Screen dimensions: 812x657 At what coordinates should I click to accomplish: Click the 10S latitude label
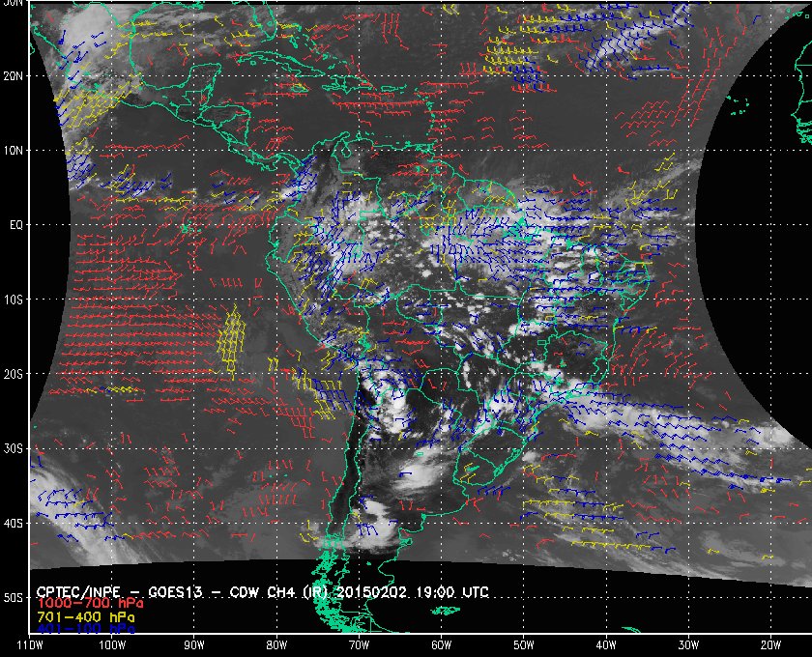point(13,300)
